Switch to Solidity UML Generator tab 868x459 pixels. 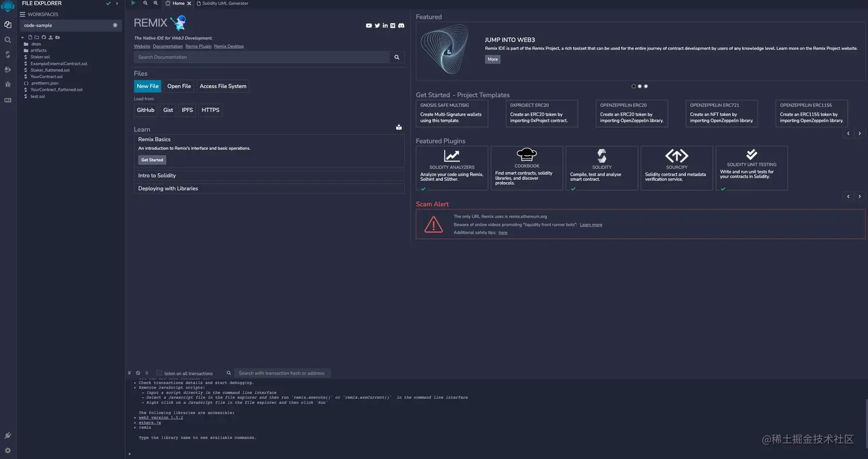[223, 3]
